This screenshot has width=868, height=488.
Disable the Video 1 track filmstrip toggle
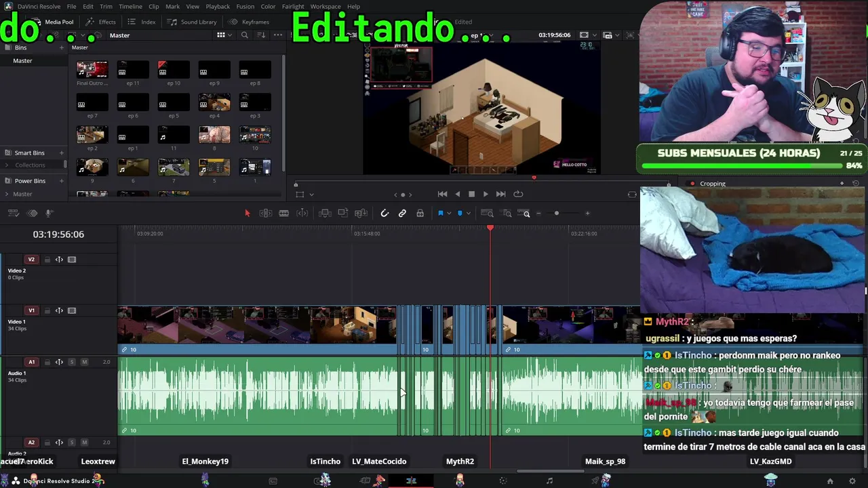tap(72, 310)
